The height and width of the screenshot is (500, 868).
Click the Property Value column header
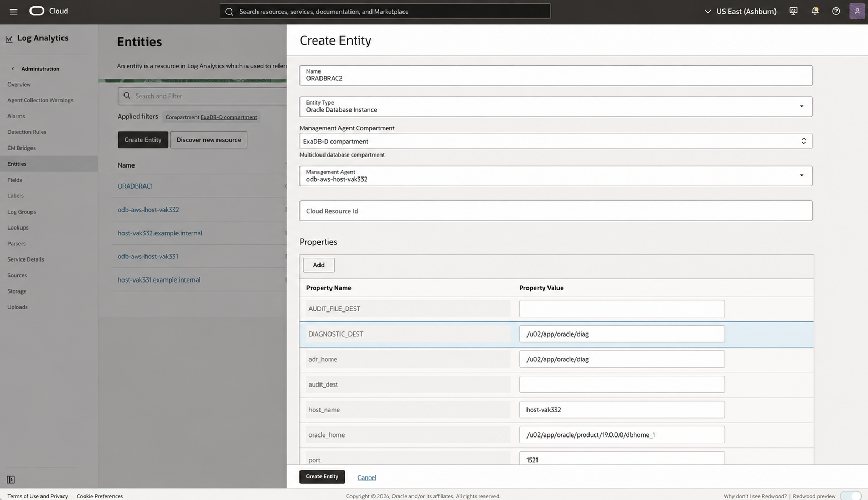click(541, 288)
